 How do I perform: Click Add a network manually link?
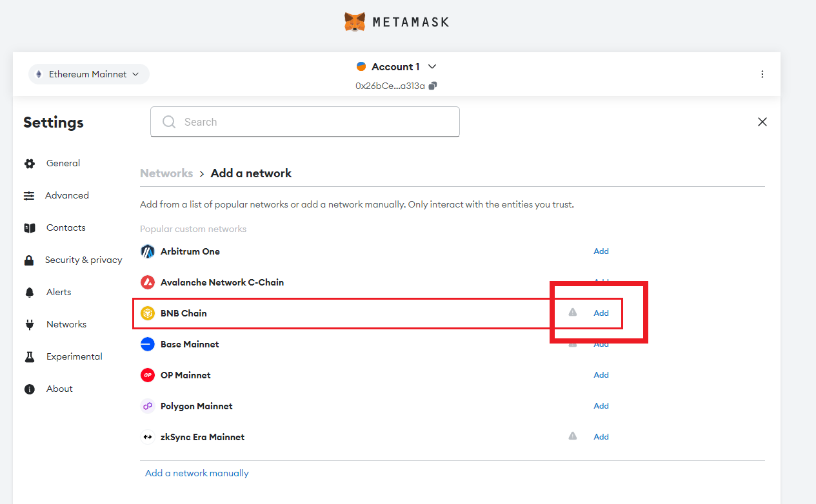pyautogui.click(x=197, y=473)
